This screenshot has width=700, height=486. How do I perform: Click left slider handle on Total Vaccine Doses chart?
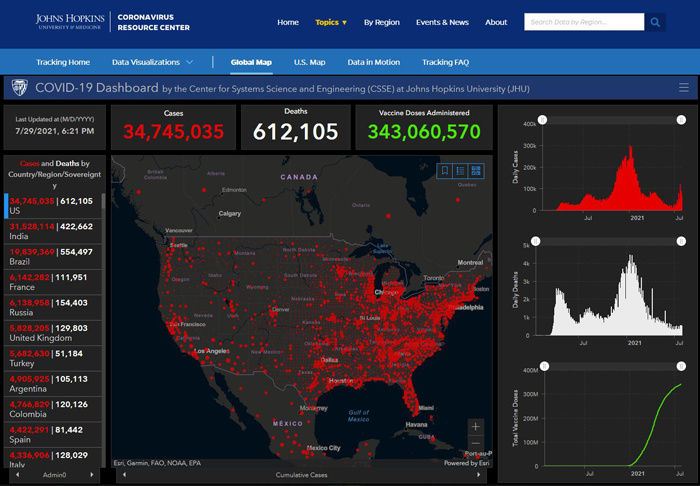pyautogui.click(x=545, y=366)
